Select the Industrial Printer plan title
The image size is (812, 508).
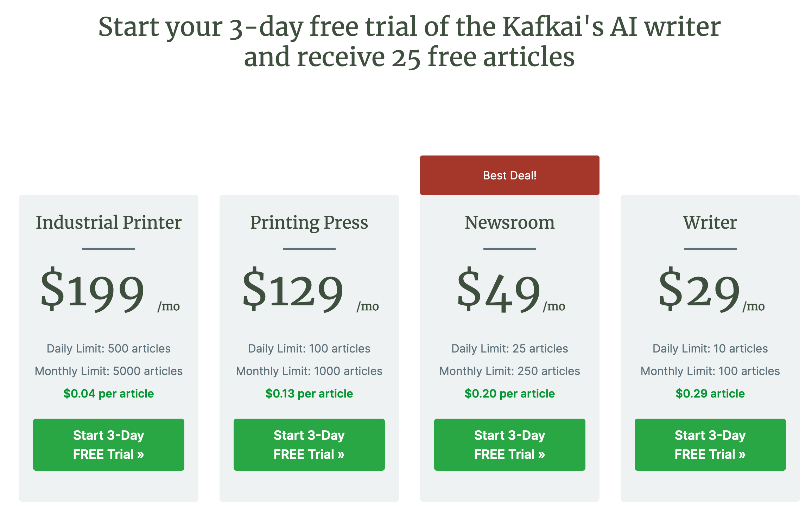click(x=108, y=222)
